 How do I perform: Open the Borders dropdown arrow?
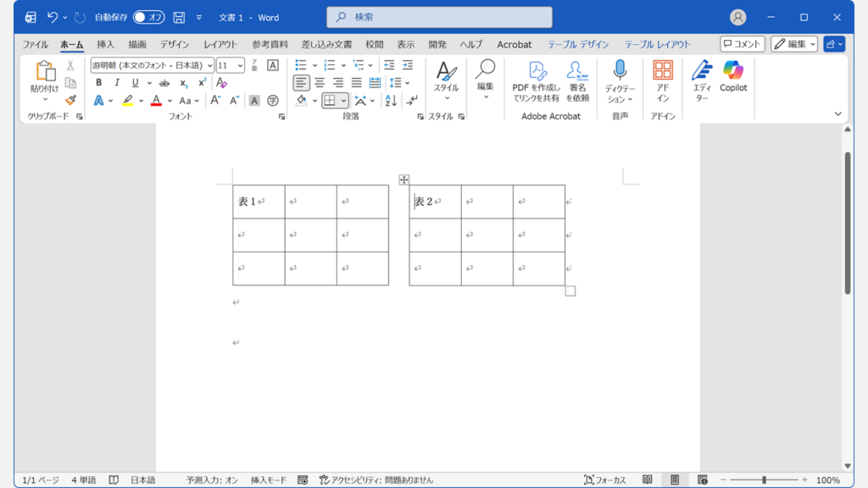[x=344, y=101]
